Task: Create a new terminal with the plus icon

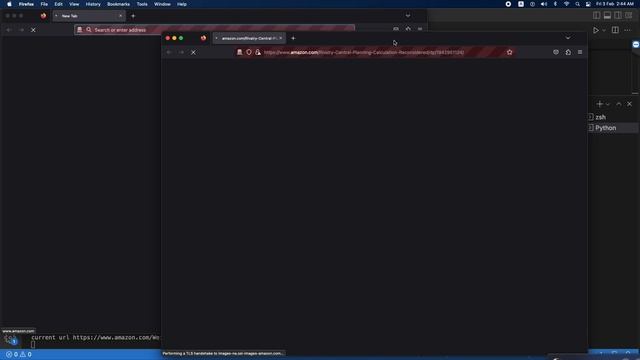Action: tap(600, 104)
